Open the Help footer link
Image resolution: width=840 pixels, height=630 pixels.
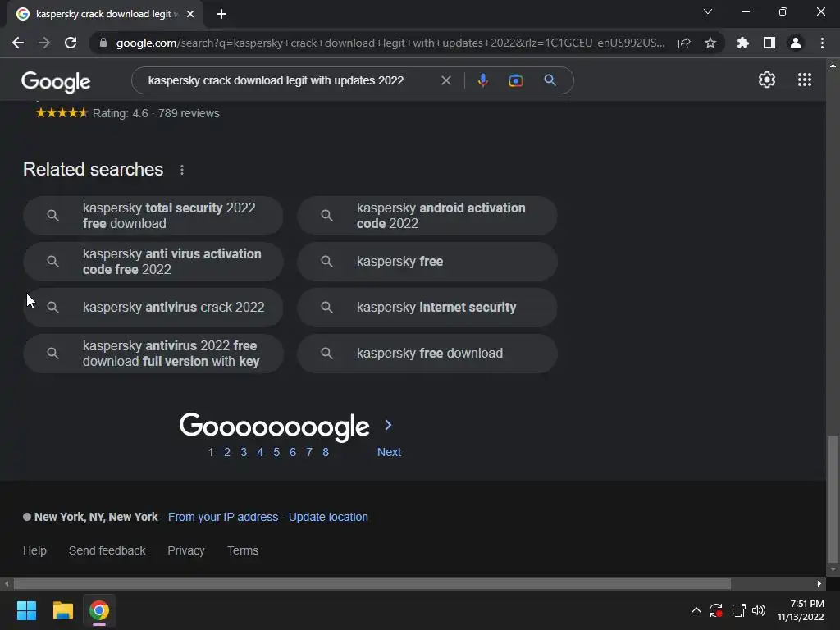click(34, 550)
